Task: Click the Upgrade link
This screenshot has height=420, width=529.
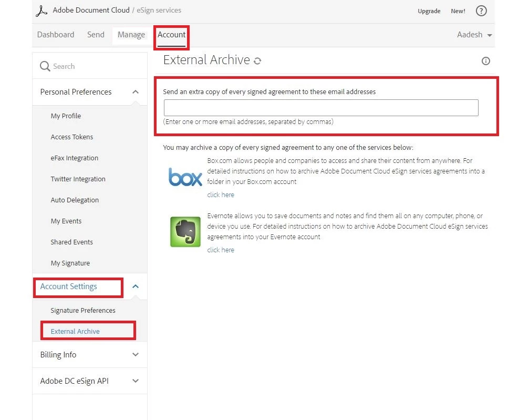Action: click(429, 11)
